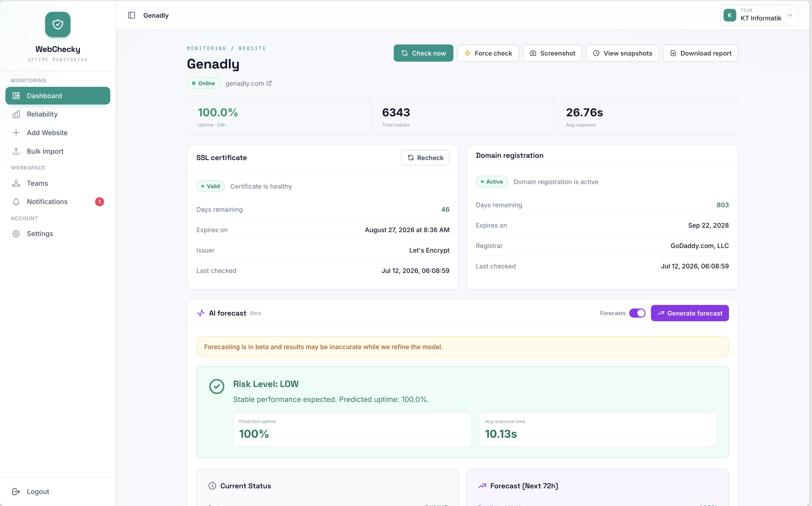Viewport: 812px width, 506px height.
Task: Click the Current Status clock icon
Action: pyautogui.click(x=212, y=486)
